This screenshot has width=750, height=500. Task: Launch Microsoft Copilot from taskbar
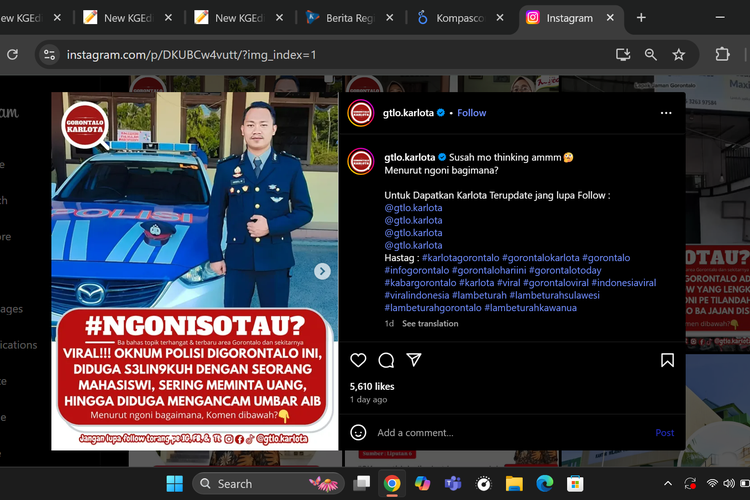(x=422, y=484)
